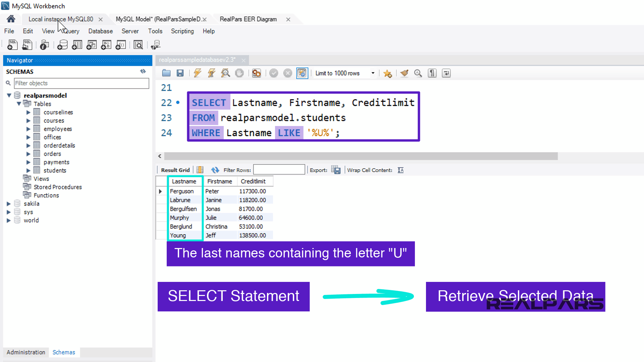Click the Export recordset icon

pyautogui.click(x=336, y=170)
